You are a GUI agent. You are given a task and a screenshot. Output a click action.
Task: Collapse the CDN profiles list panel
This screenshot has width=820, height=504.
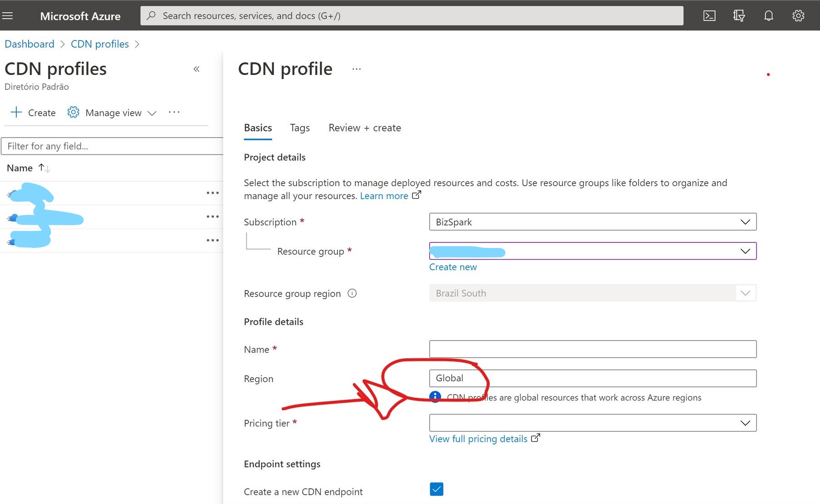coord(196,69)
